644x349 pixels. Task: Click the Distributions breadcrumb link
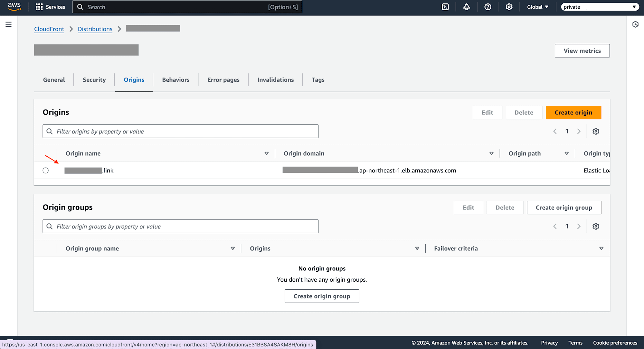(95, 29)
